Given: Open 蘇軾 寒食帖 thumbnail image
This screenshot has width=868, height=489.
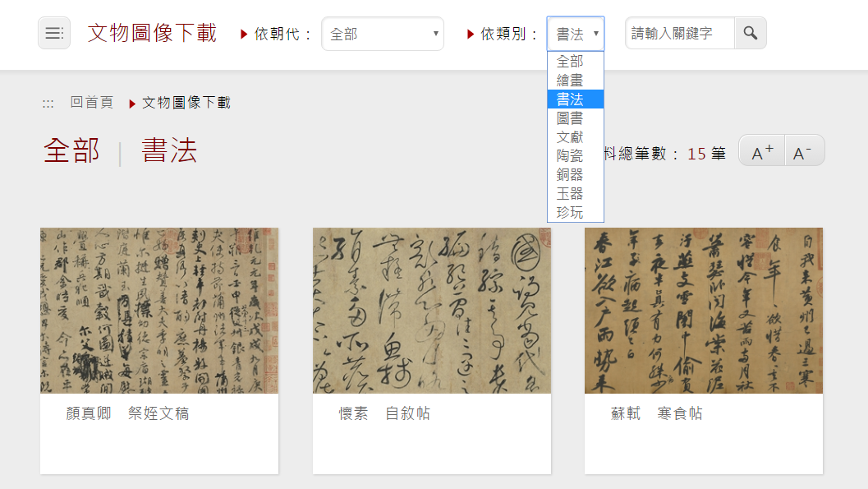Looking at the screenshot, I should pyautogui.click(x=704, y=311).
